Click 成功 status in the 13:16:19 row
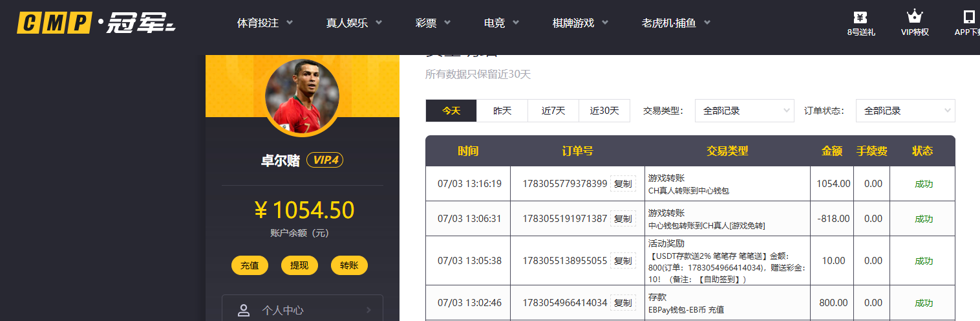This screenshot has width=980, height=321. tap(924, 184)
